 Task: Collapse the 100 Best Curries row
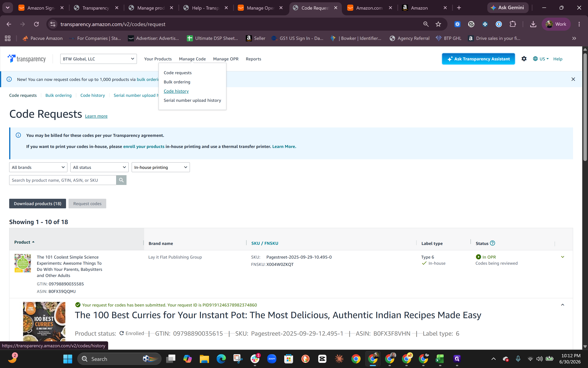[563, 305]
